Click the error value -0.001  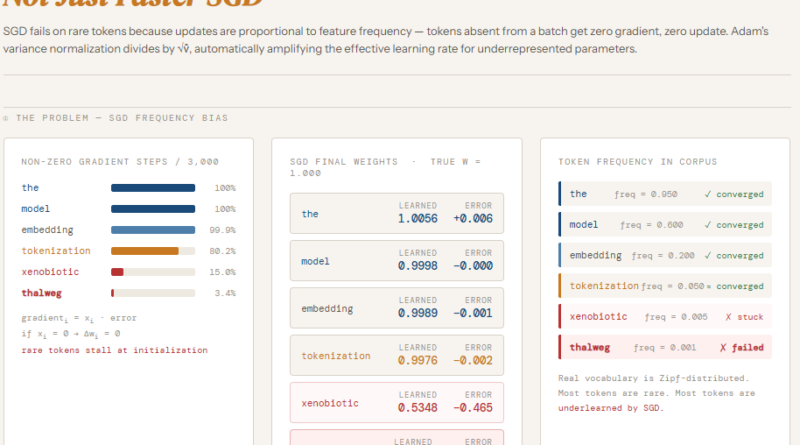[x=473, y=313]
